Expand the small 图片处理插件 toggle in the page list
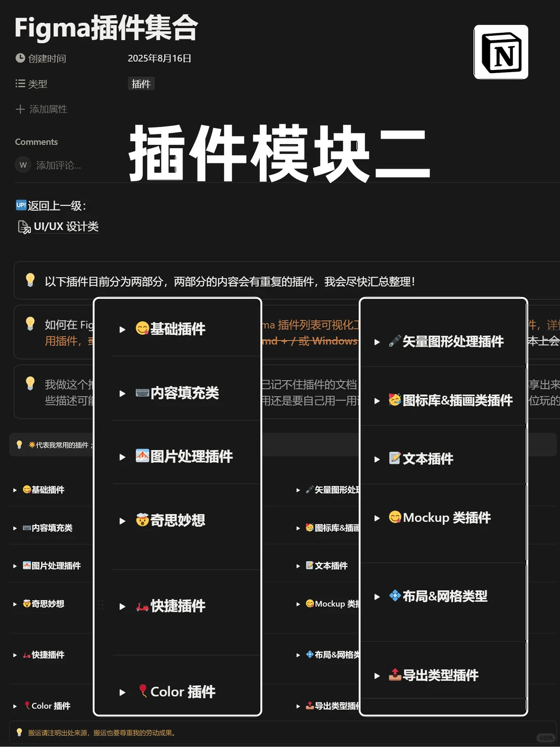The image size is (560, 747). pyautogui.click(x=15, y=566)
